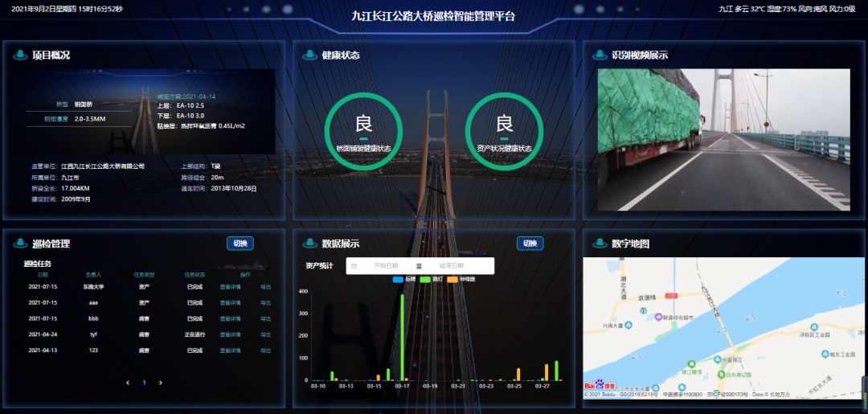The width and height of the screenshot is (868, 414).
Task: Click the 项目概况 panel header icon
Action: 20,55
